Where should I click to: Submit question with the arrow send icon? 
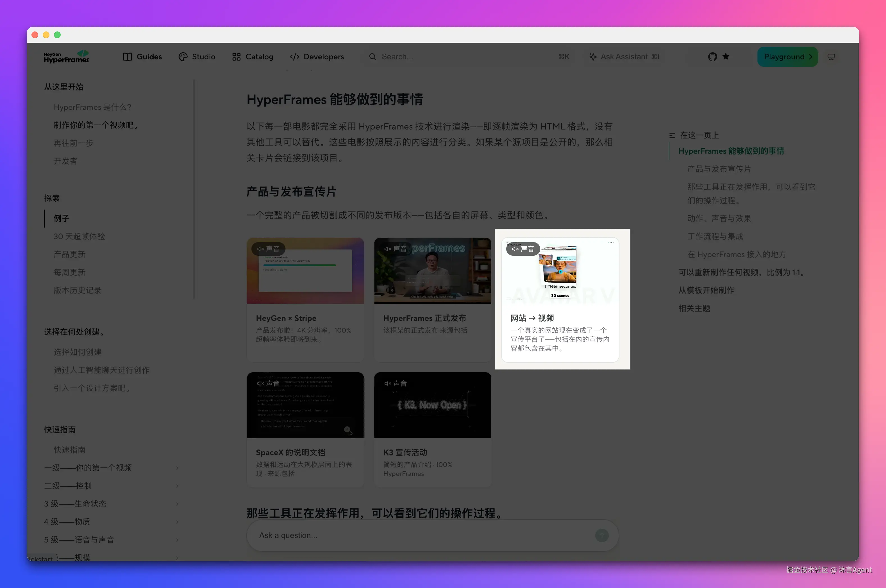coord(601,535)
